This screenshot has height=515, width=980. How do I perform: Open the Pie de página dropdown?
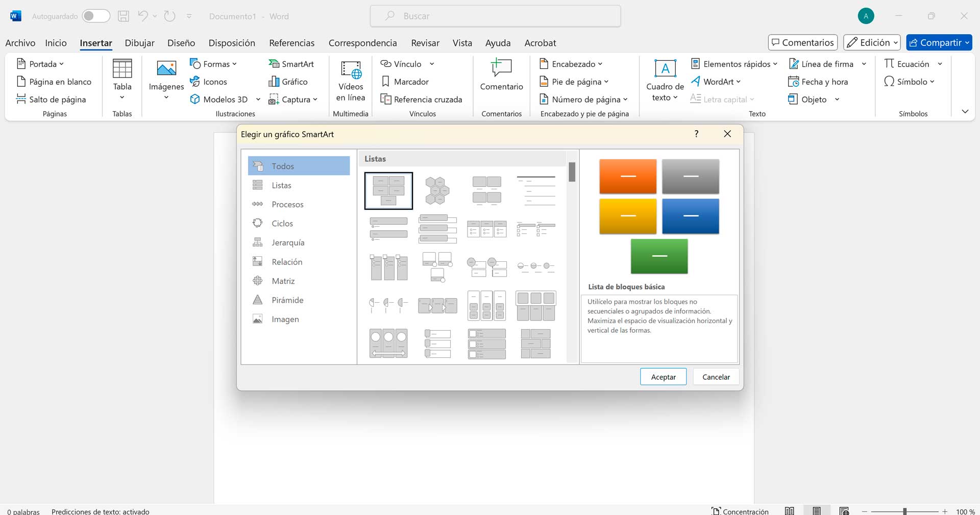click(606, 82)
